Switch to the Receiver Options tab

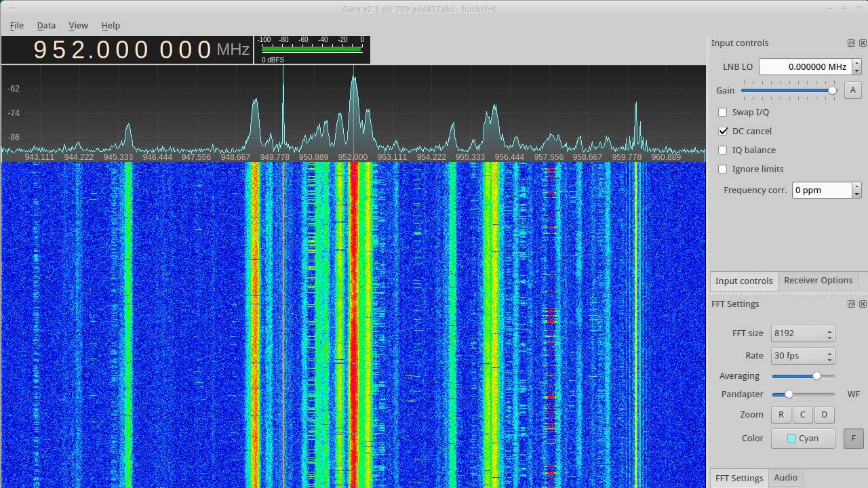coord(818,281)
